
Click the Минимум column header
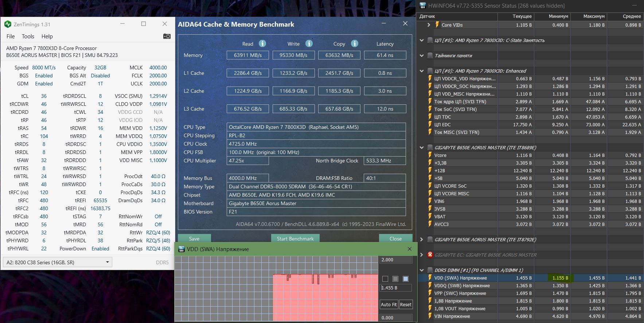pos(552,16)
